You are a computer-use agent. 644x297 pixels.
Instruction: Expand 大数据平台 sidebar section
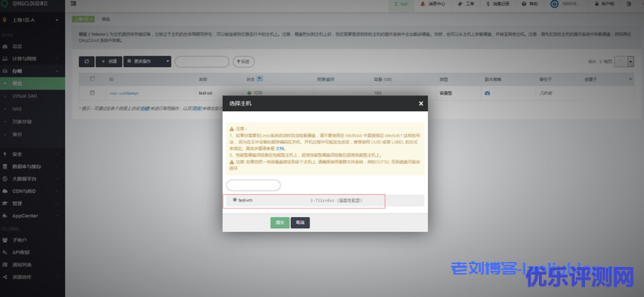(33, 179)
